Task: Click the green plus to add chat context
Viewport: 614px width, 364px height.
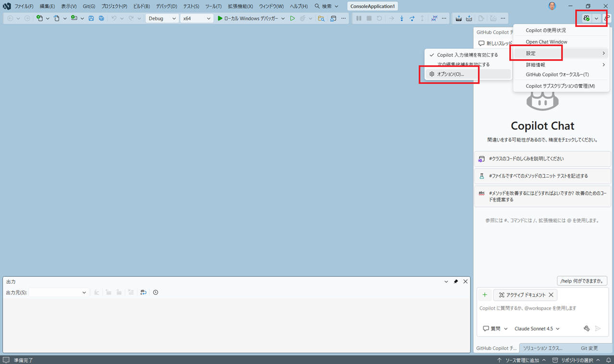Action: 484,294
